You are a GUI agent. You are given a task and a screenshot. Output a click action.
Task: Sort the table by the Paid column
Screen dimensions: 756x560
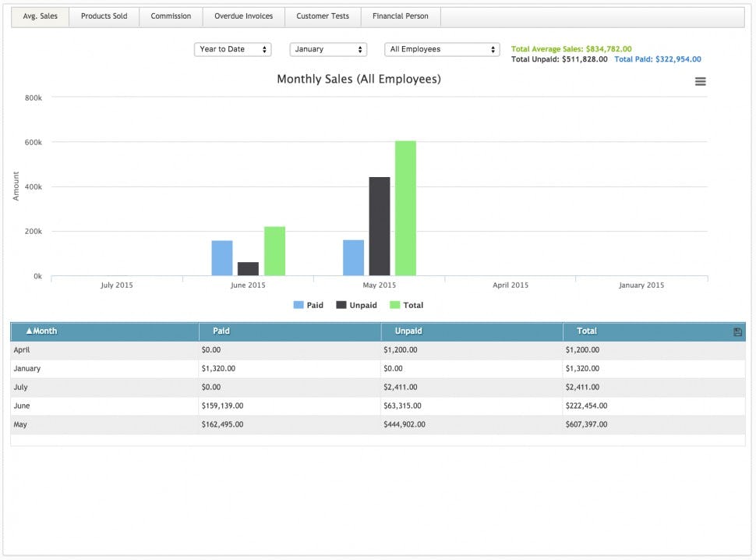click(x=221, y=331)
